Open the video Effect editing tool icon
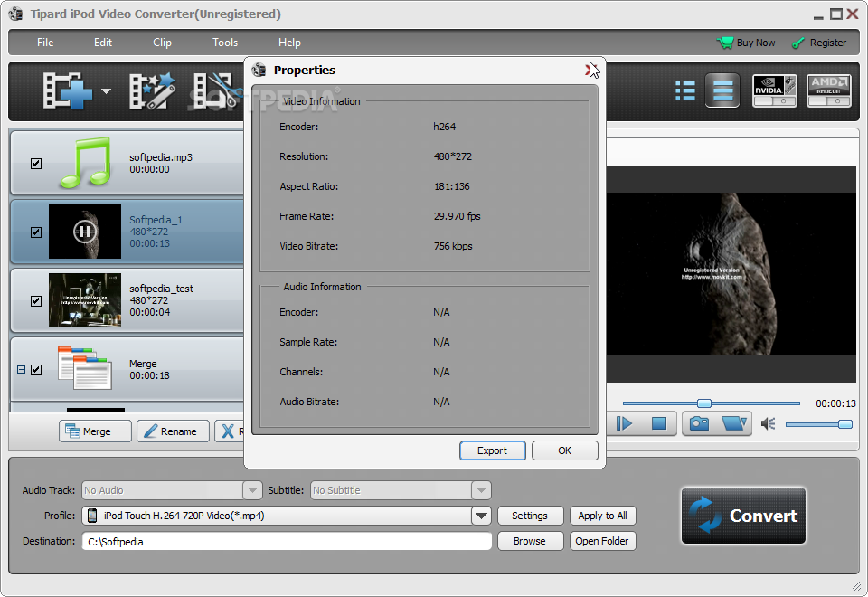 (x=152, y=90)
